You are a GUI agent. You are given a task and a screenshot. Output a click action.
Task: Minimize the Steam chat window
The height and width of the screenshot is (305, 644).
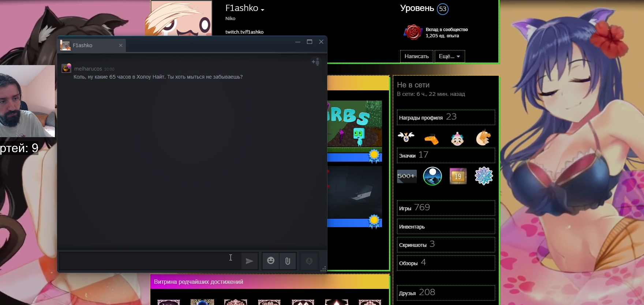[x=298, y=42]
